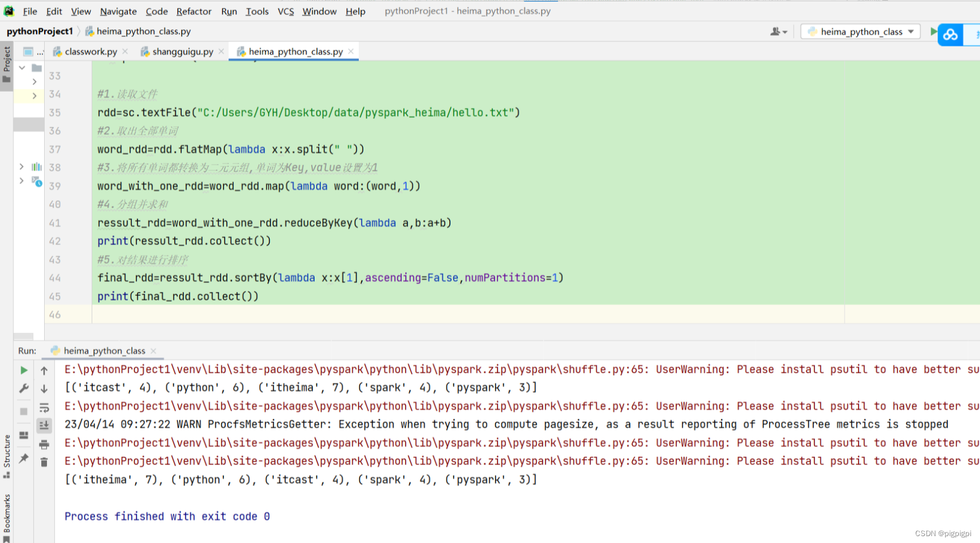Close the shangguigu.py tab
Viewport: 980px width, 543px height.
click(221, 52)
